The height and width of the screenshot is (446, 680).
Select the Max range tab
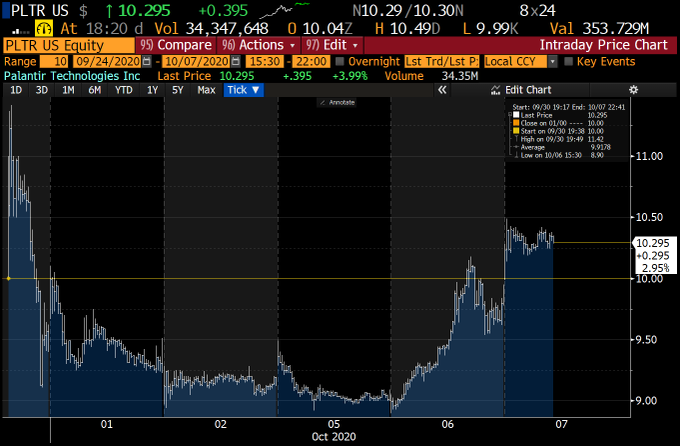click(206, 90)
